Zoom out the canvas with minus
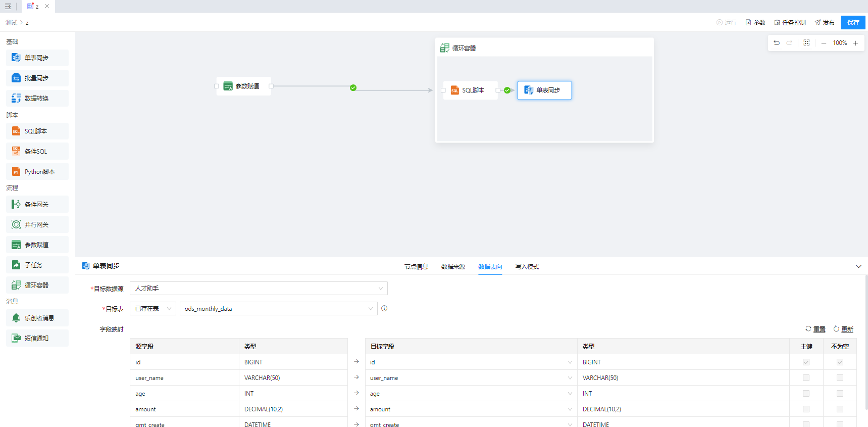The width and height of the screenshot is (868, 427). (x=824, y=43)
